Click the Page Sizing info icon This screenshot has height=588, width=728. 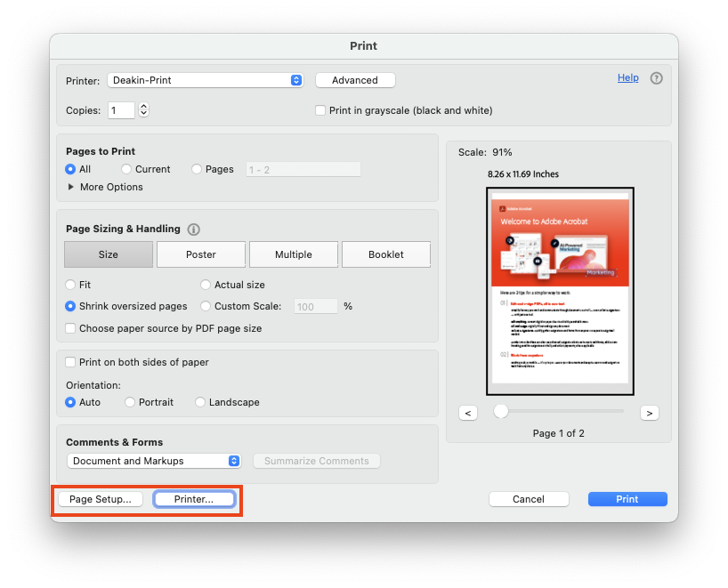(194, 230)
